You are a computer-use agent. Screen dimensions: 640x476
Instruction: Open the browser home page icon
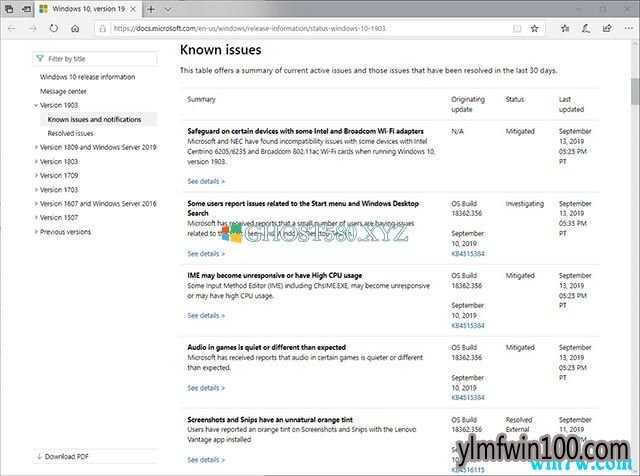coord(75,29)
